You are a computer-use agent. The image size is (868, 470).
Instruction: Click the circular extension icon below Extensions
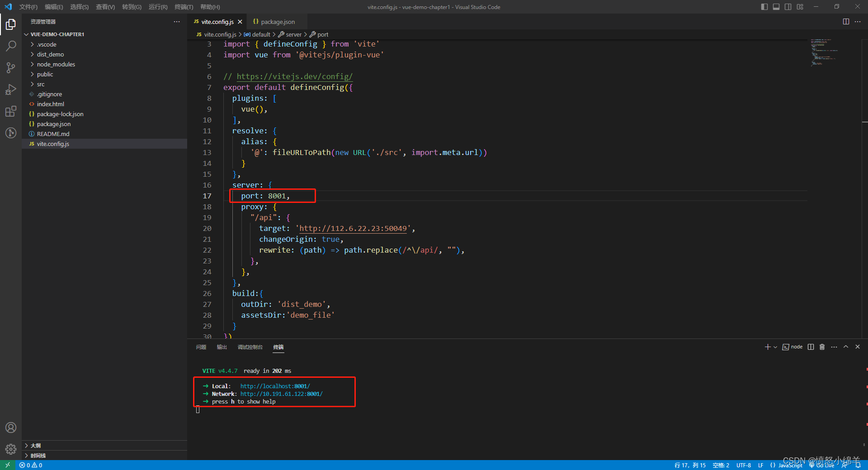pos(11,133)
